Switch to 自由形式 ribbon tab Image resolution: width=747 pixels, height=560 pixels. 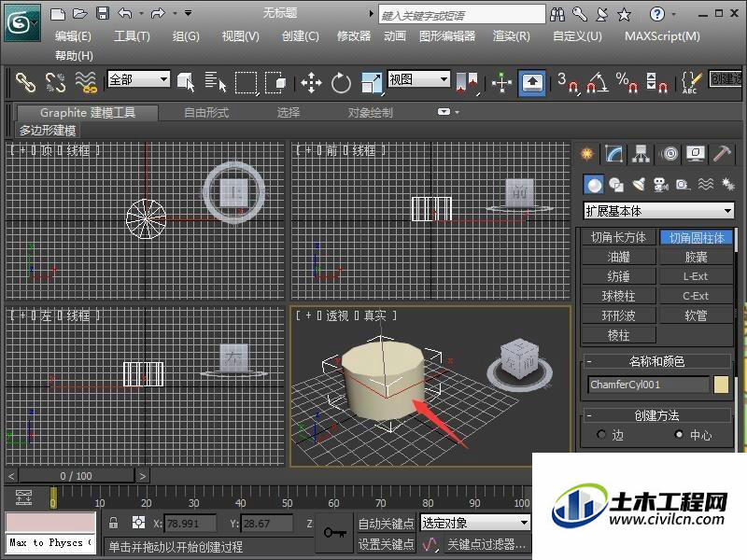[x=206, y=113]
